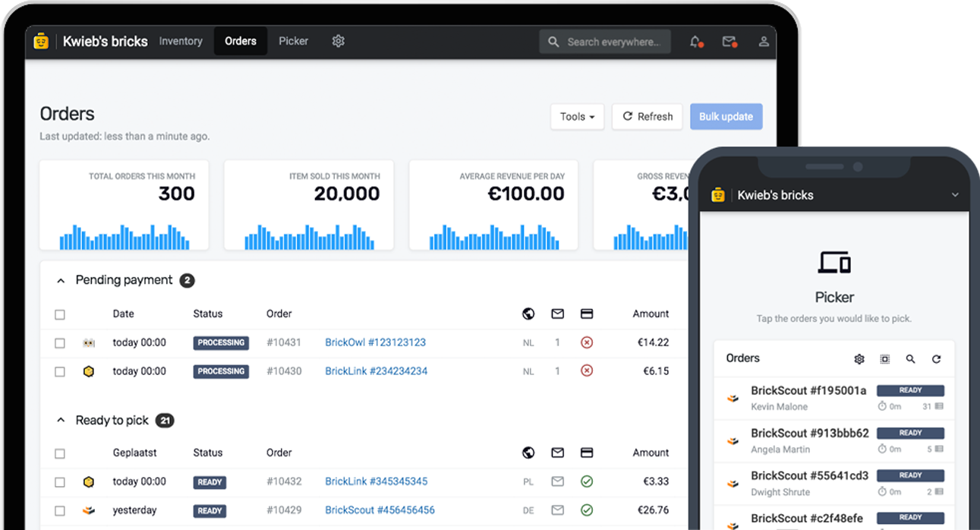This screenshot has width=980, height=530.
Task: Click the globe country column icon in Pending payment
Action: [528, 314]
